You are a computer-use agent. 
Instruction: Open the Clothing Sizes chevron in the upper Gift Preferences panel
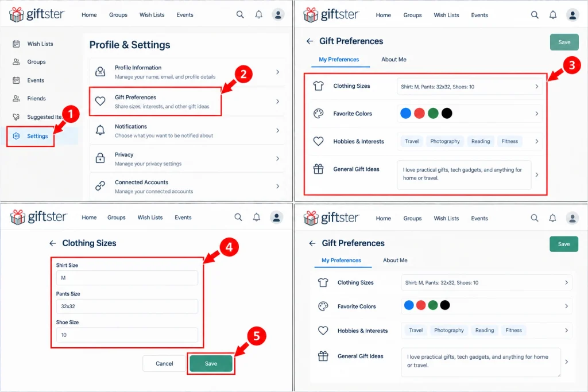(x=537, y=87)
